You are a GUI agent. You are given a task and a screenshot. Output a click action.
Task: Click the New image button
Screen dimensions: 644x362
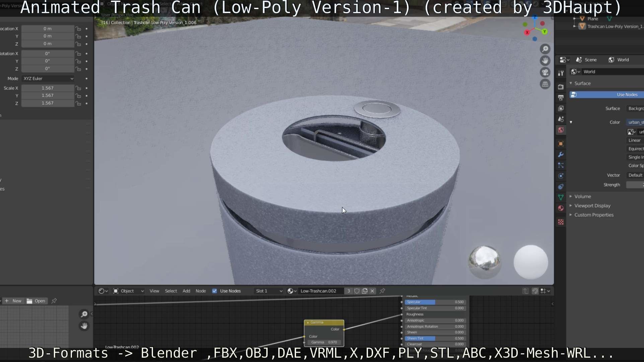(x=13, y=301)
